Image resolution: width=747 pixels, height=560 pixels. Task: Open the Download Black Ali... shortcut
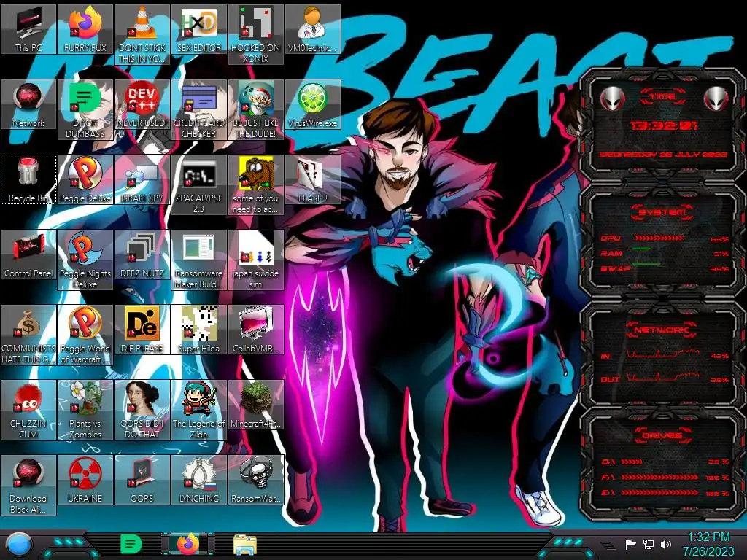[28, 486]
